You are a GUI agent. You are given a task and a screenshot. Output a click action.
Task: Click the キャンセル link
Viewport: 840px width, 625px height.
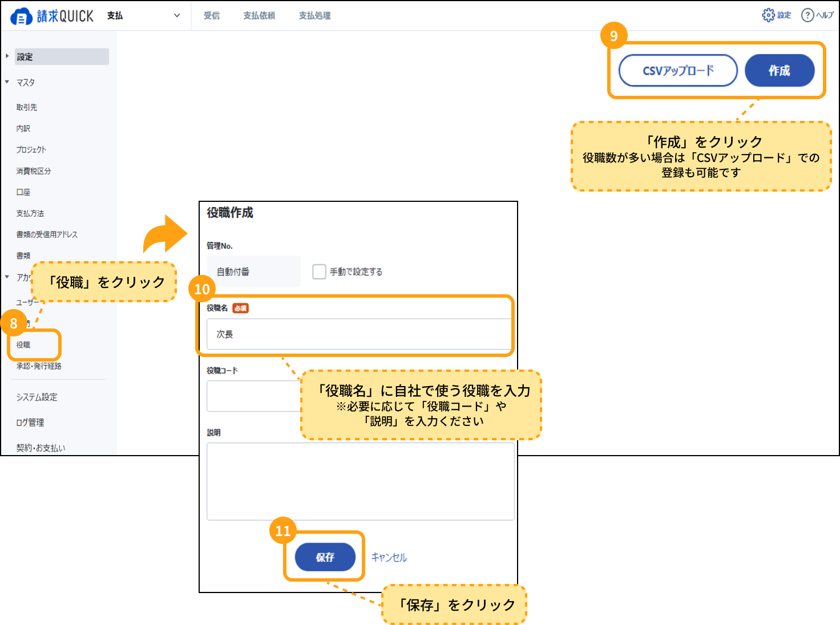point(389,557)
